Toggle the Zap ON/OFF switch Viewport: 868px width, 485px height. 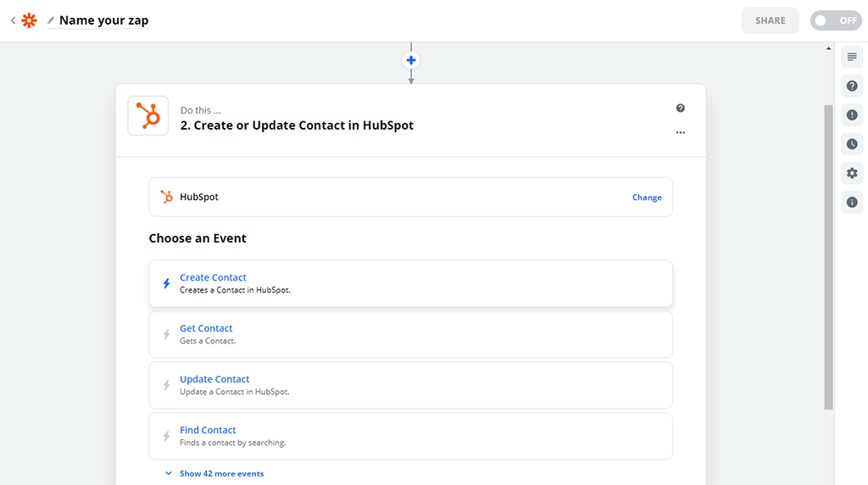(835, 20)
